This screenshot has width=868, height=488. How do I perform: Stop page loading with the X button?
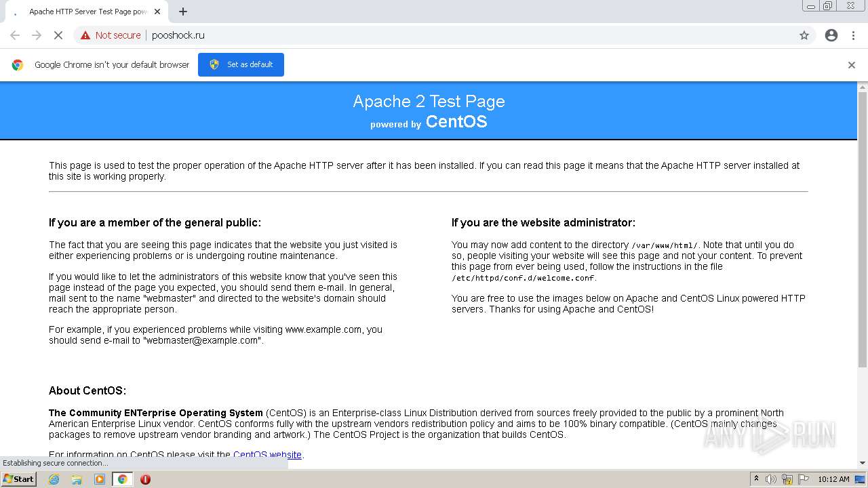point(58,35)
